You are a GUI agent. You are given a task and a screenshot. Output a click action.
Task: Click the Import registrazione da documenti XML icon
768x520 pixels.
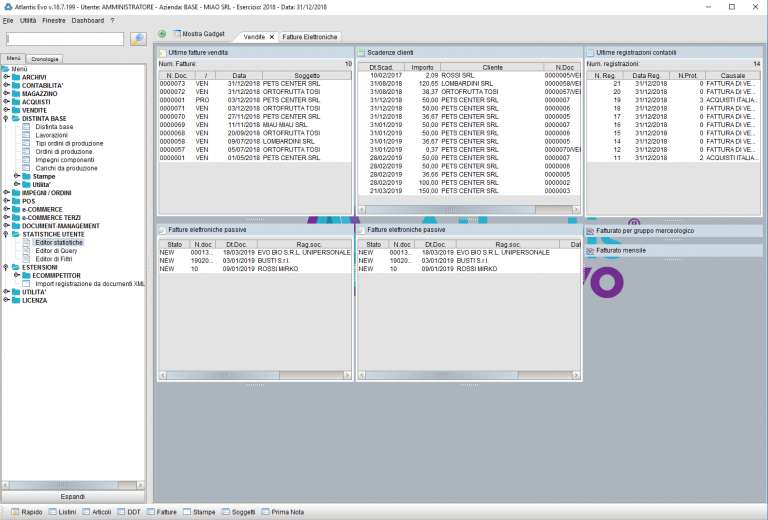pos(26,284)
